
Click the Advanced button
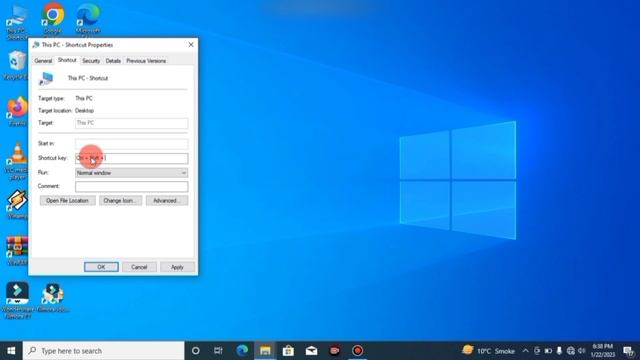tap(167, 200)
